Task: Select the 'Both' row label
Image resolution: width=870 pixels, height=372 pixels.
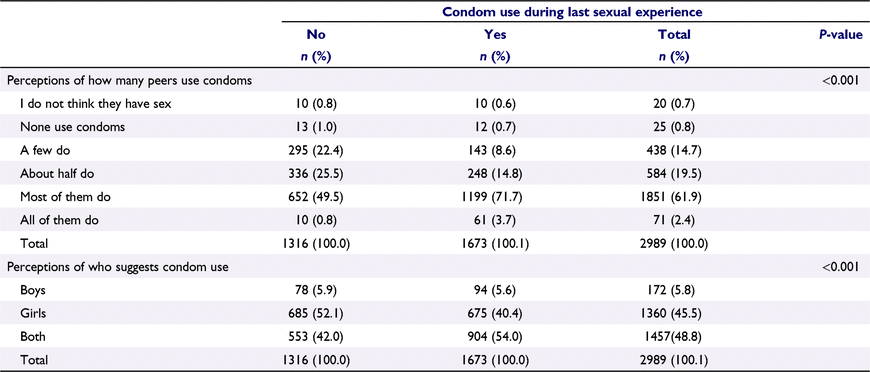Action: pyautogui.click(x=31, y=336)
